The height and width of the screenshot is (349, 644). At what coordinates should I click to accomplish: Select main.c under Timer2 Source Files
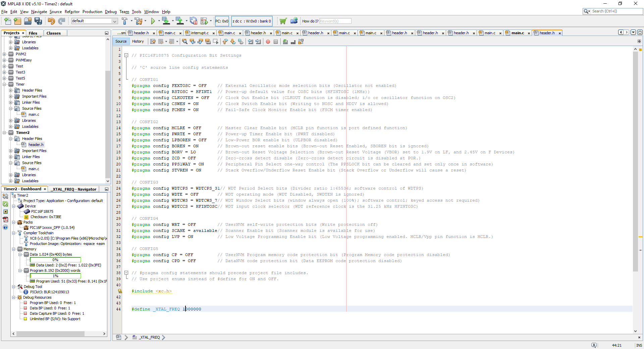(34, 169)
